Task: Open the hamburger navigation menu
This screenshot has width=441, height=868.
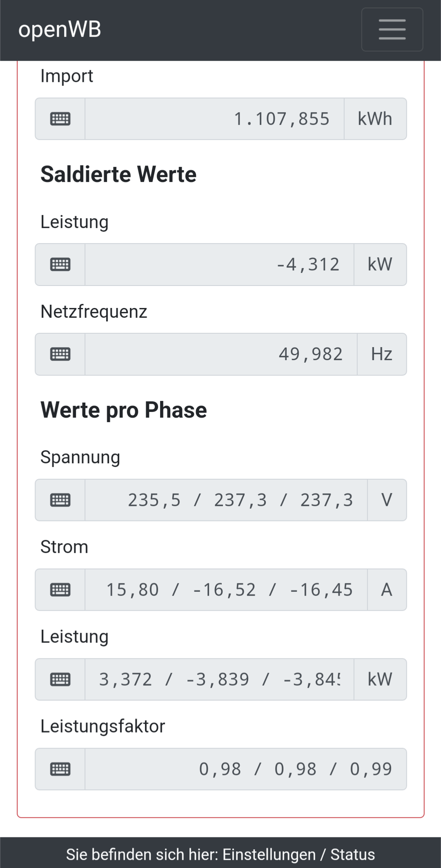Action: pos(392,29)
